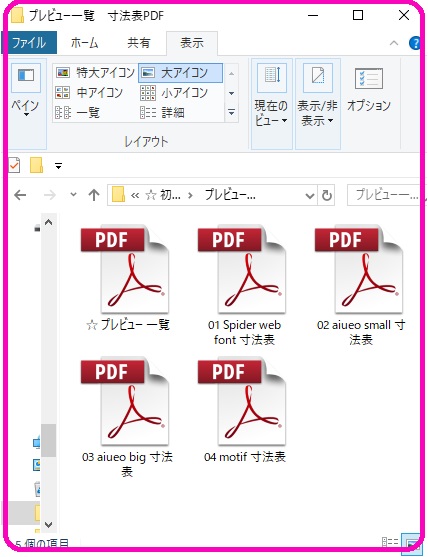Click the folder icon in the title bar
Screen dimensions: 428x557
17,16
